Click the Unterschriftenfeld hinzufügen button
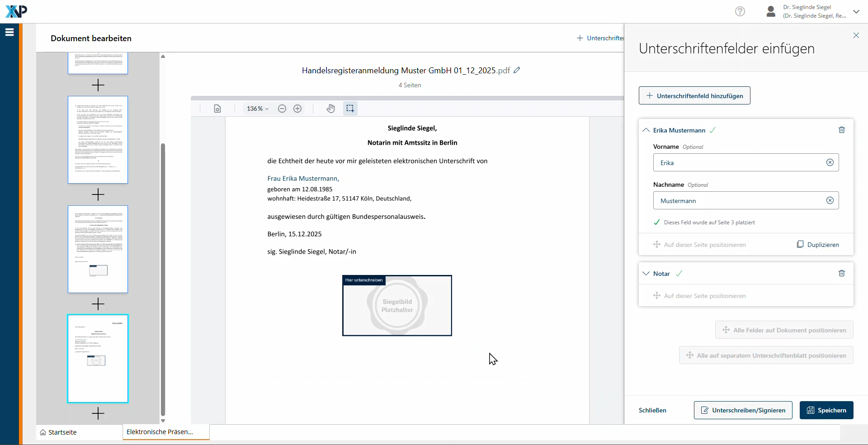Image resolution: width=868 pixels, height=445 pixels. pyautogui.click(x=694, y=96)
